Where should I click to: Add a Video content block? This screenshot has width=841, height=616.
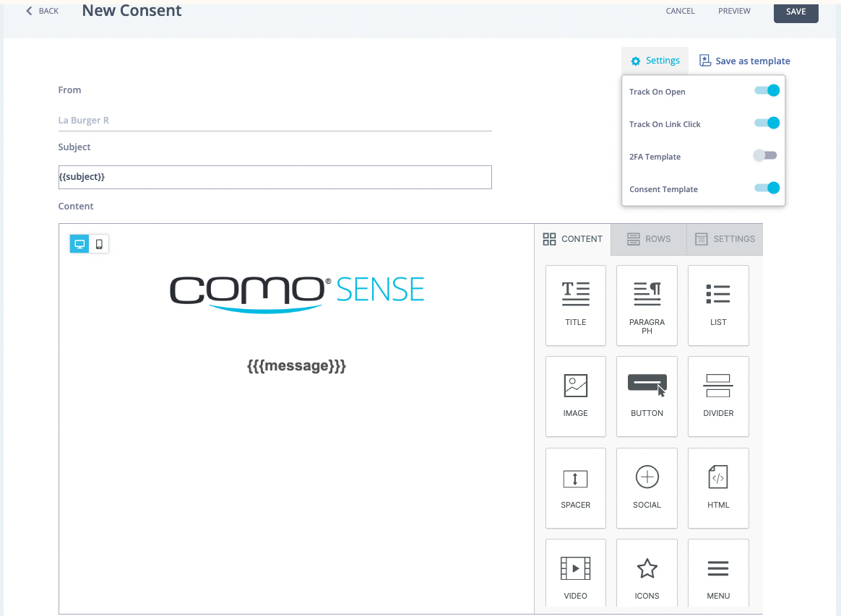click(576, 573)
